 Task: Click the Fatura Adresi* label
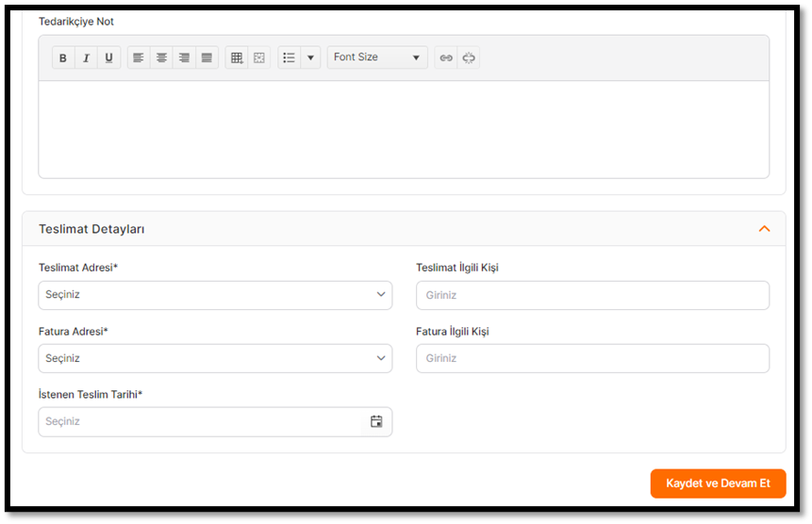click(x=73, y=331)
